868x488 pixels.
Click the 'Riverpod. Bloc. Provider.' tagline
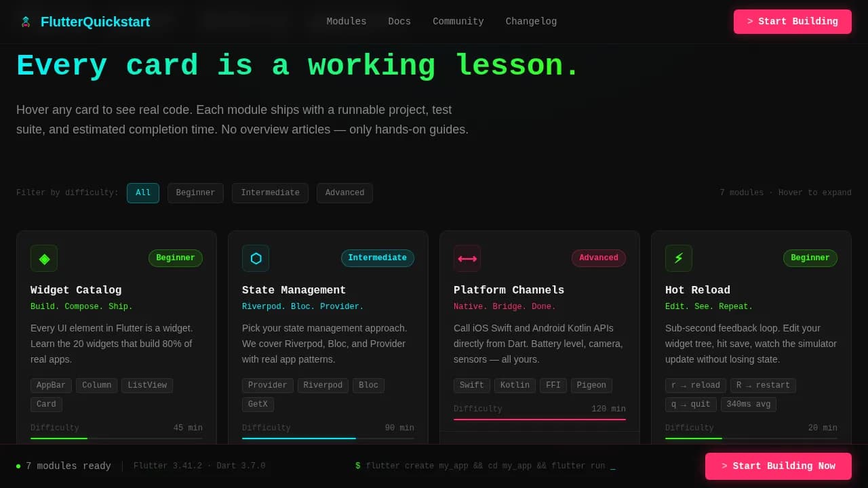click(x=303, y=307)
